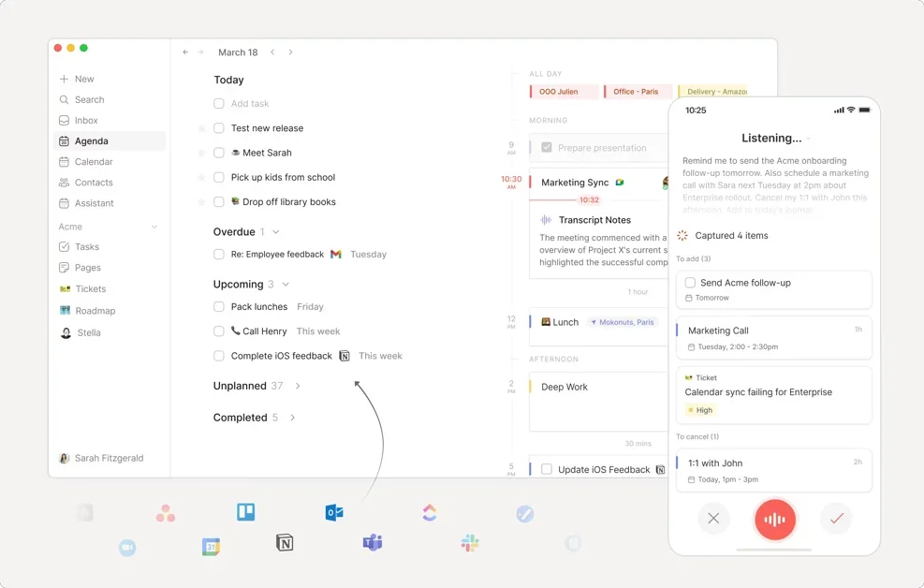Image resolution: width=924 pixels, height=588 pixels.
Task: Click the Pages icon in sidebar
Action: 65,268
